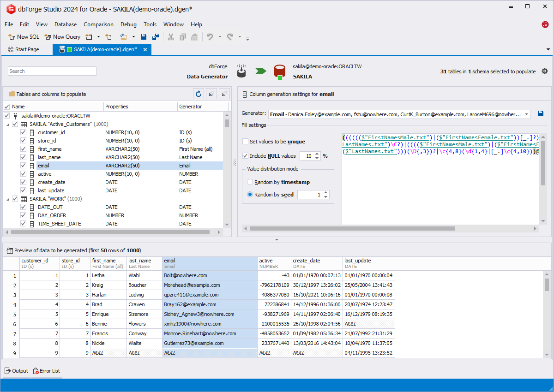
Task: Enable Set values to be unique
Action: coord(246,142)
